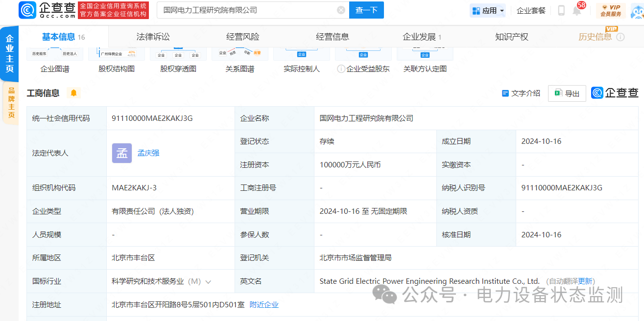Click the English name State Grid text
The image size is (644, 321).
pyautogui.click(x=429, y=281)
